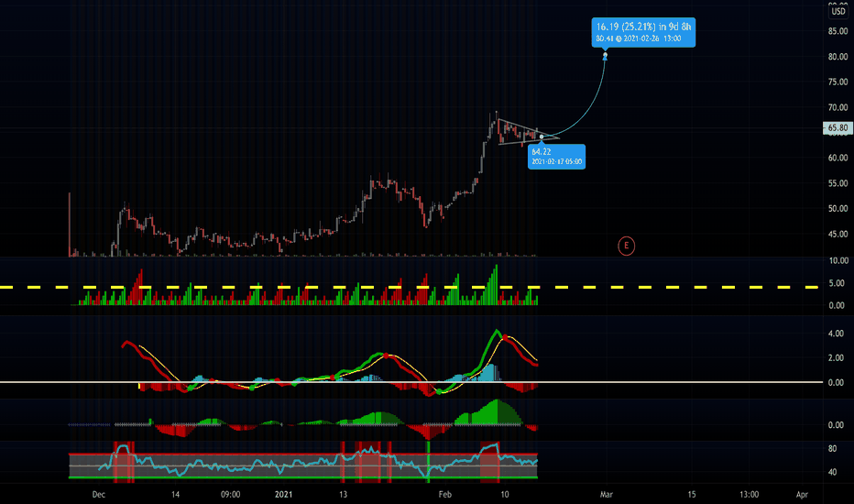Click the 50.00 price axis label
Screen dimensions: 854x504
(x=838, y=209)
